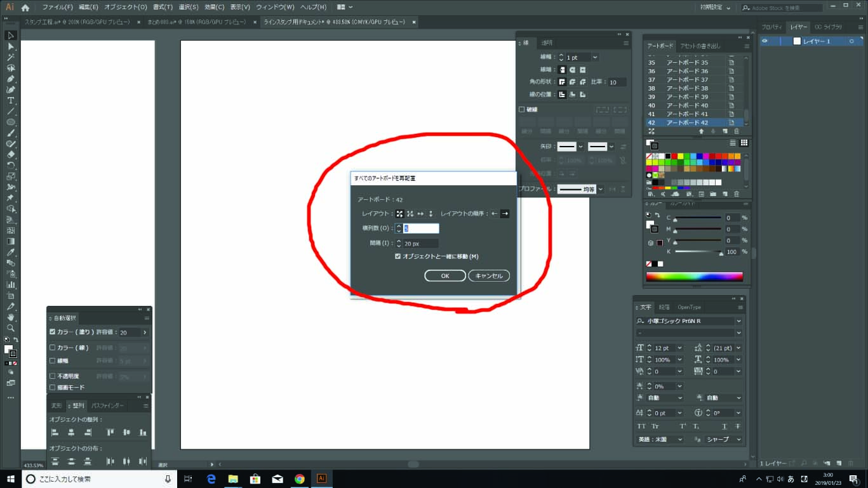Switch to the パスファインダー tab
The height and width of the screenshot is (488, 868).
coord(107,405)
